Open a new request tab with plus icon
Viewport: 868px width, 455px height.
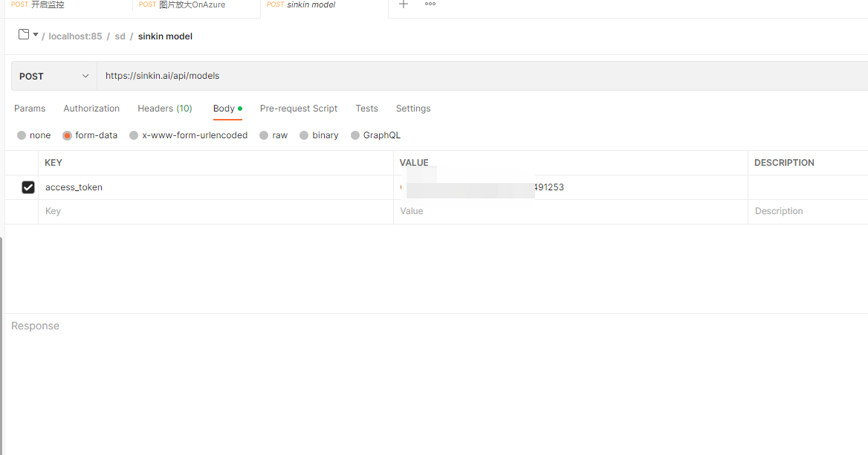403,4
